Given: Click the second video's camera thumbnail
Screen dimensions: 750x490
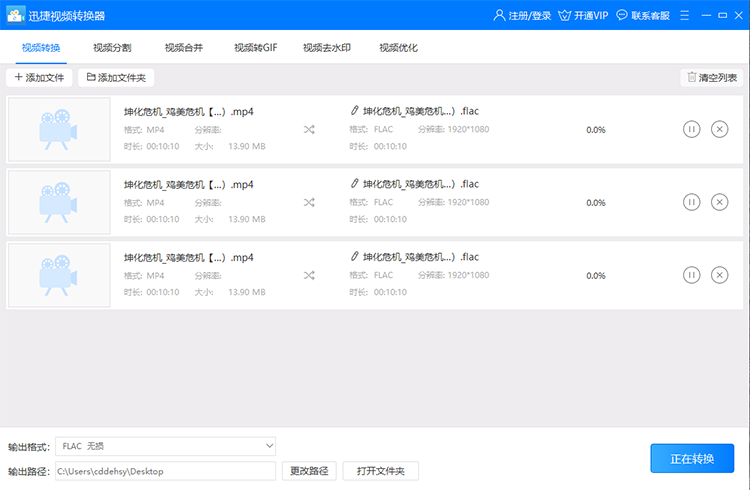Looking at the screenshot, I should coord(59,202).
